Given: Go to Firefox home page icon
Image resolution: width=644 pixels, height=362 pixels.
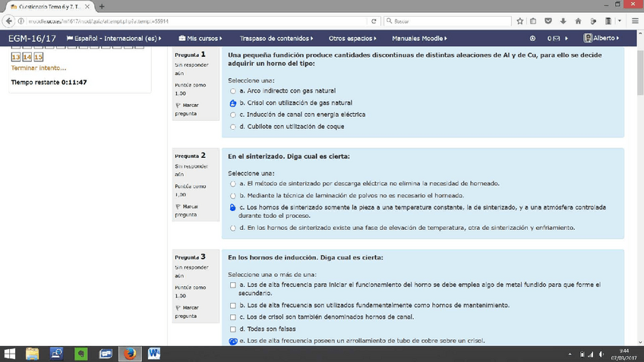Looking at the screenshot, I should point(579,20).
